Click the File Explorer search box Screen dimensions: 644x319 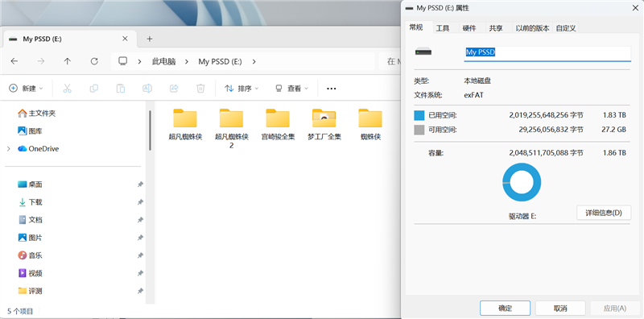click(390, 61)
